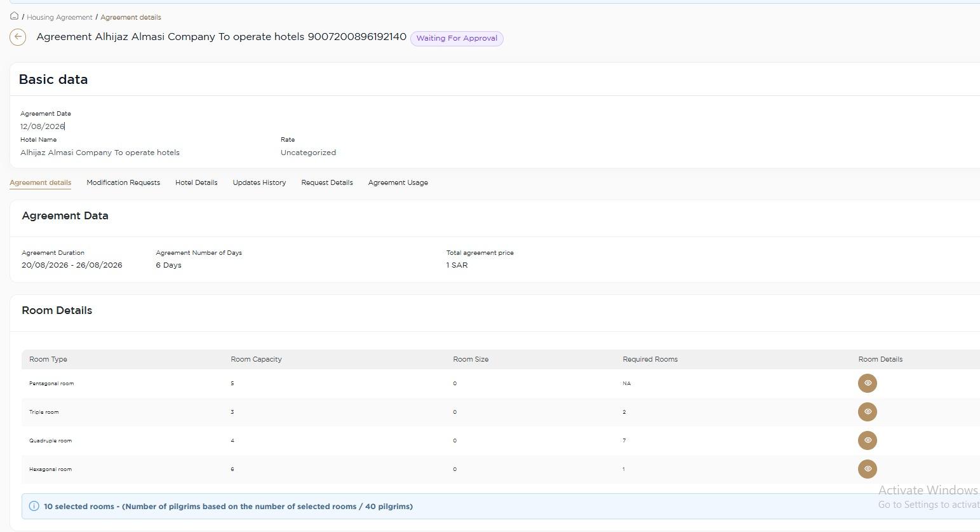
Task: Go to the Updates History tab
Action: tap(259, 182)
